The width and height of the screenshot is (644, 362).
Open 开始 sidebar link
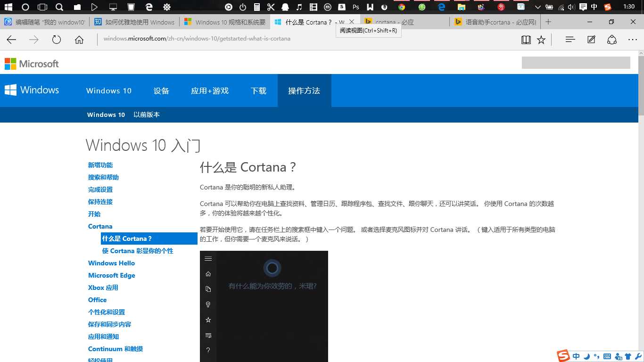94,214
